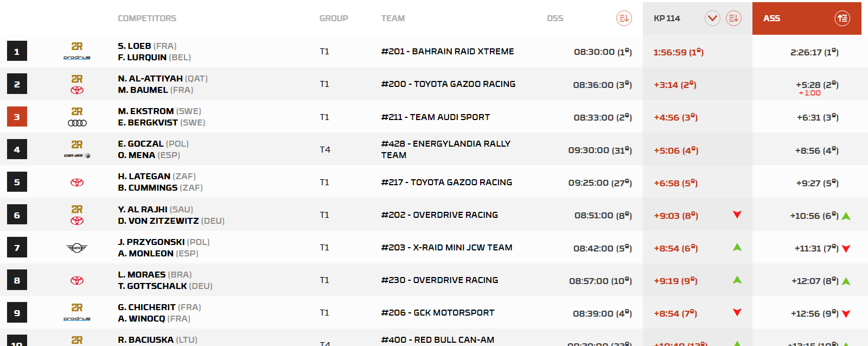Click Prodrive logo in Chicherit row
The height and width of the screenshot is (346, 868).
77,319
